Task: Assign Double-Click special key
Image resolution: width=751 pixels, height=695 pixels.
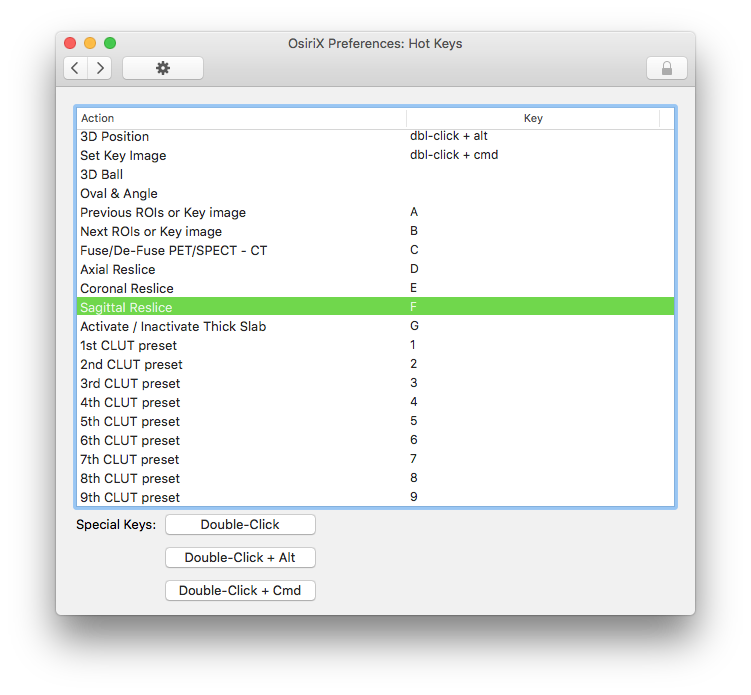Action: [x=240, y=524]
